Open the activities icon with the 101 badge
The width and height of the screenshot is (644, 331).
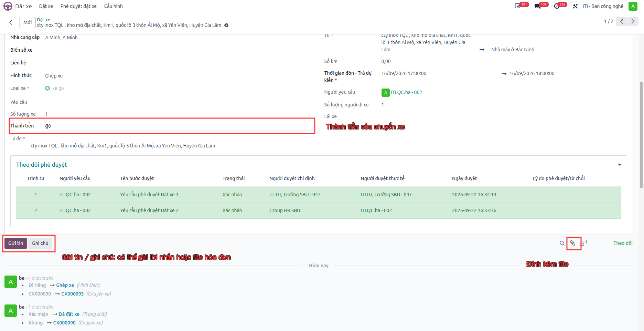[x=518, y=6]
